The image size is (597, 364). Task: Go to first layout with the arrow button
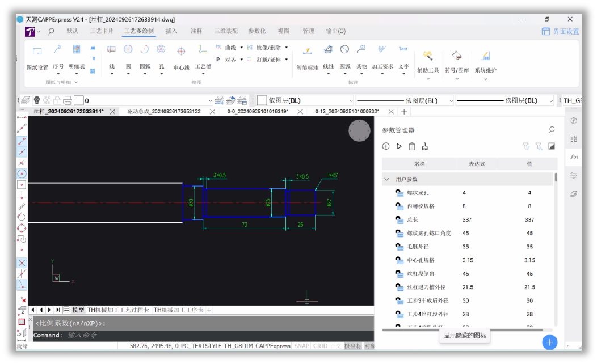[33, 310]
